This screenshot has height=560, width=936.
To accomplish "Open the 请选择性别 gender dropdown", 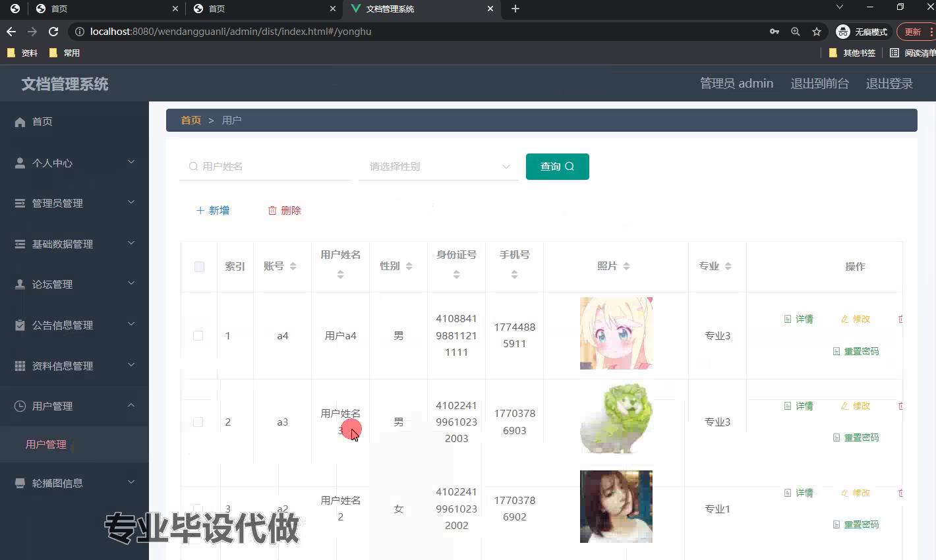I will click(x=439, y=167).
